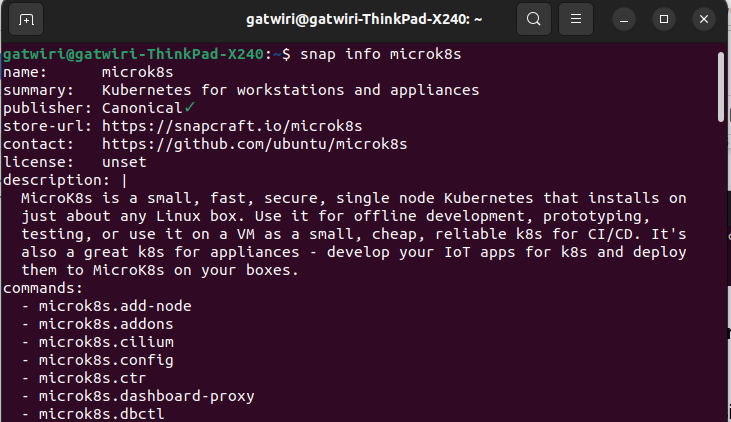Screen dimensions: 731x422
Task: Click command entry 'microk8s.dashboard-proxy'
Action: tap(146, 396)
